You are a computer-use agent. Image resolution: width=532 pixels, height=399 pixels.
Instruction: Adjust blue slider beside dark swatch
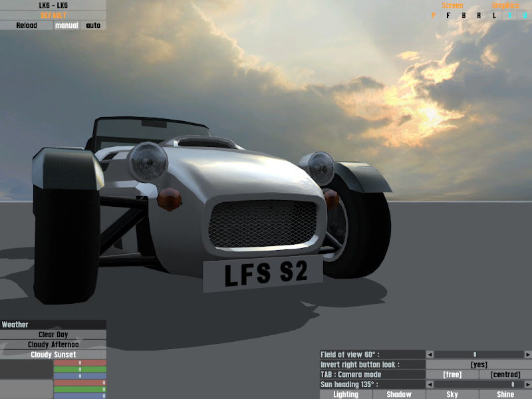coord(80,376)
